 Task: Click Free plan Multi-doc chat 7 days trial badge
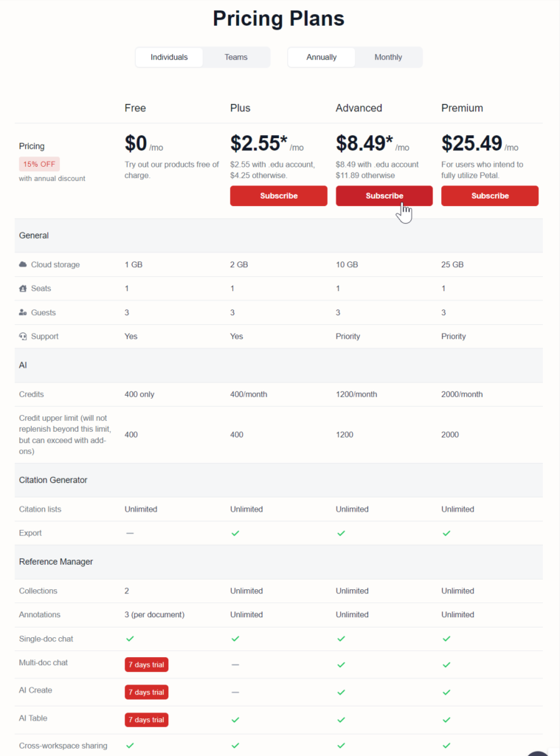pos(147,664)
